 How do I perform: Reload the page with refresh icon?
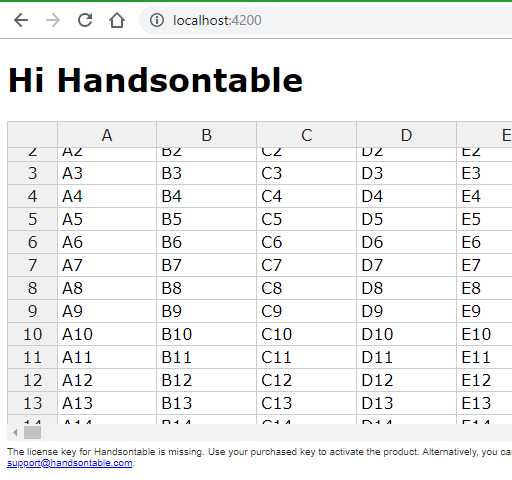85,20
